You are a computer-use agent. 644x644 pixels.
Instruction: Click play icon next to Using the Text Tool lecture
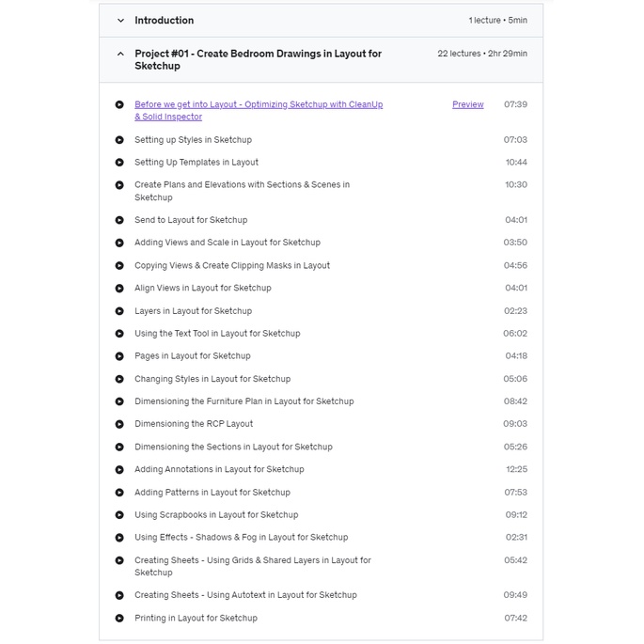119,334
